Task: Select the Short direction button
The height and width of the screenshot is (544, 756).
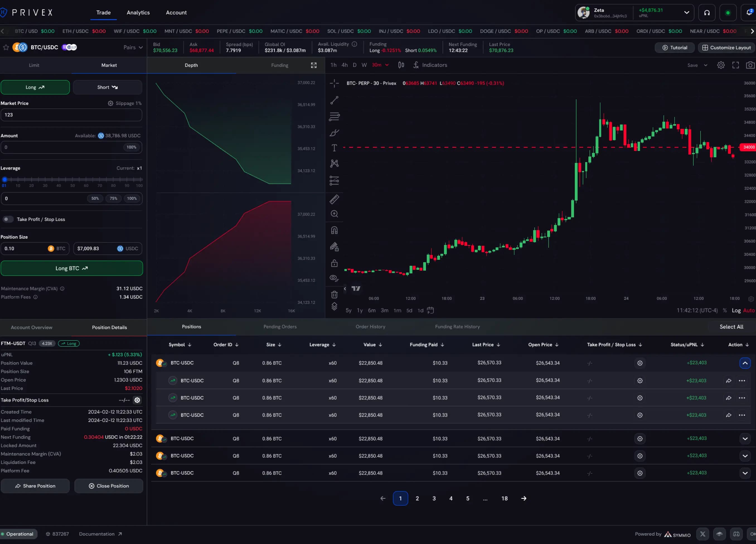Action: point(107,87)
